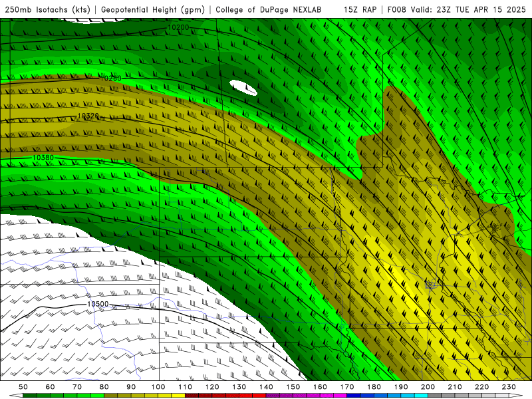Click the legend value 230
The height and width of the screenshot is (399, 532).
(509, 387)
